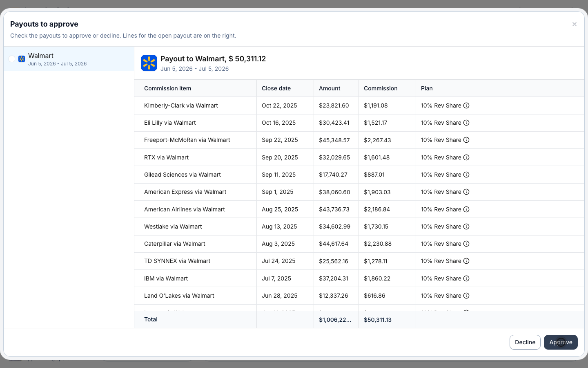Check the Walmart payout checkbox
This screenshot has width=588, height=368.
pos(12,59)
